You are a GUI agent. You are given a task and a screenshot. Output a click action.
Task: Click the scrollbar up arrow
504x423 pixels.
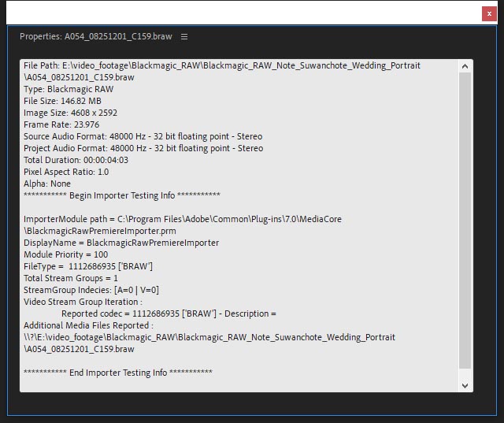click(x=465, y=66)
